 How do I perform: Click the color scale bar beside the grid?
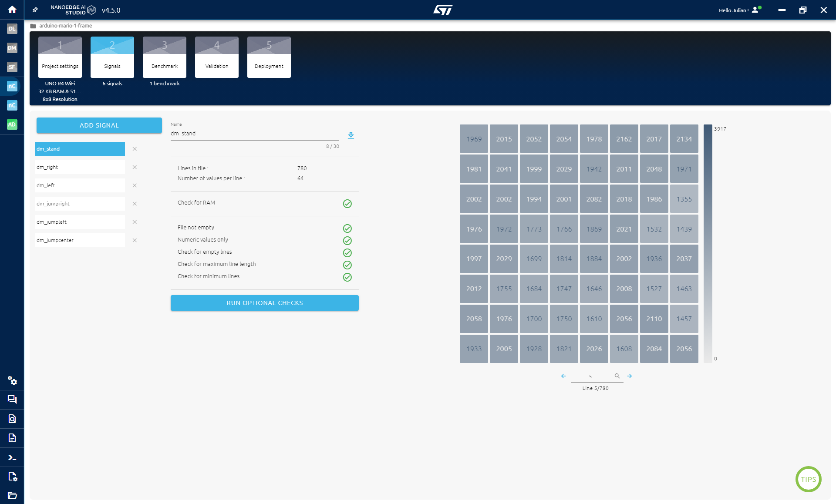(x=708, y=244)
